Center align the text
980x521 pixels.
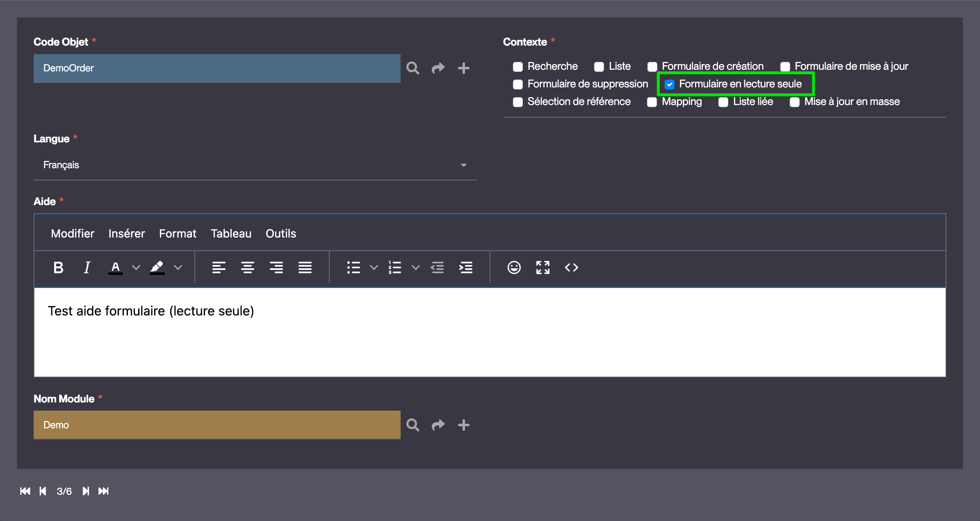coord(247,267)
